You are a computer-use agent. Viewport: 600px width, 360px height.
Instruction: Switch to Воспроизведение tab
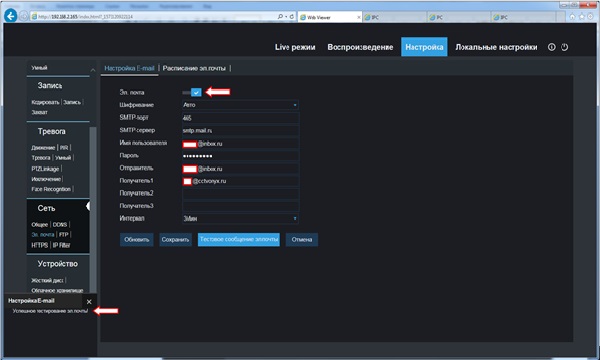[x=360, y=47]
